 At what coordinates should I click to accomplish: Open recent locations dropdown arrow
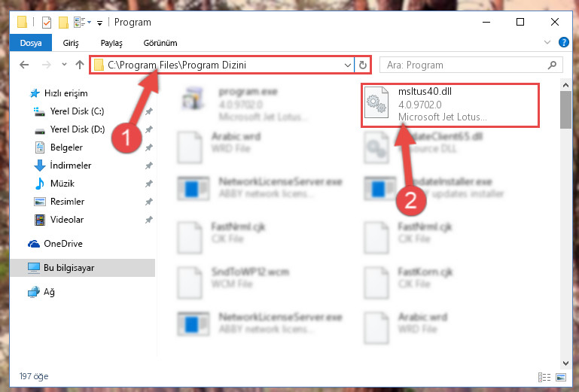pos(64,65)
